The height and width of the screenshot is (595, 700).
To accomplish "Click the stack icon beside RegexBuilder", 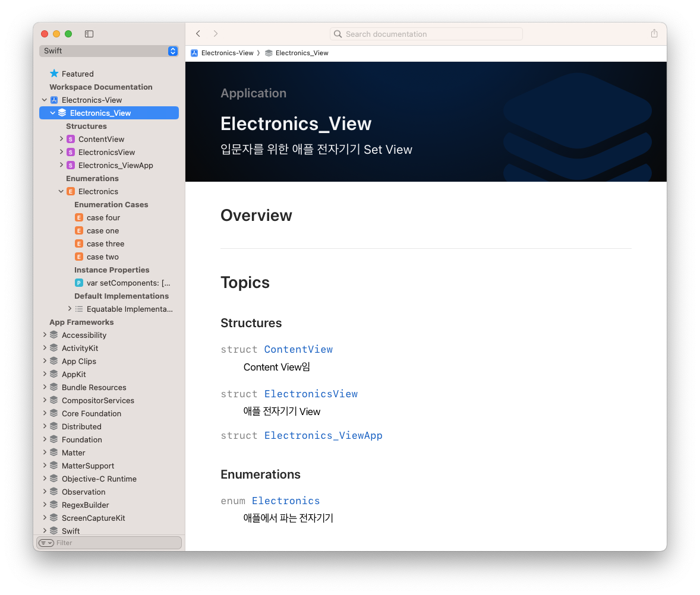I will (x=54, y=505).
